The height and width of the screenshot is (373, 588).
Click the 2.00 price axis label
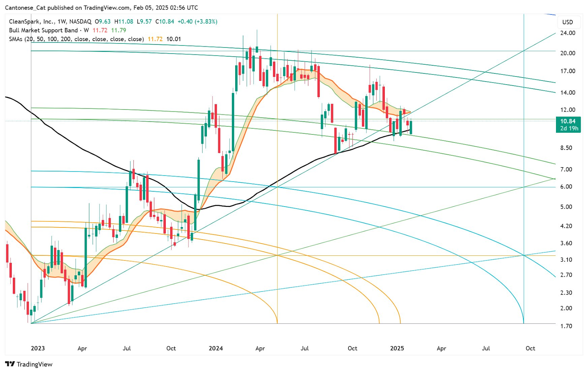[x=566, y=308]
